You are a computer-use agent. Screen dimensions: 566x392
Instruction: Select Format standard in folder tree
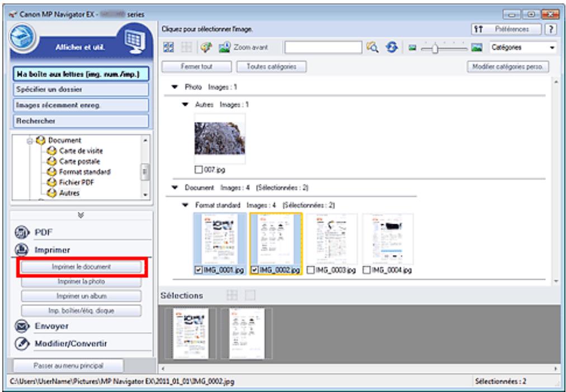[85, 172]
